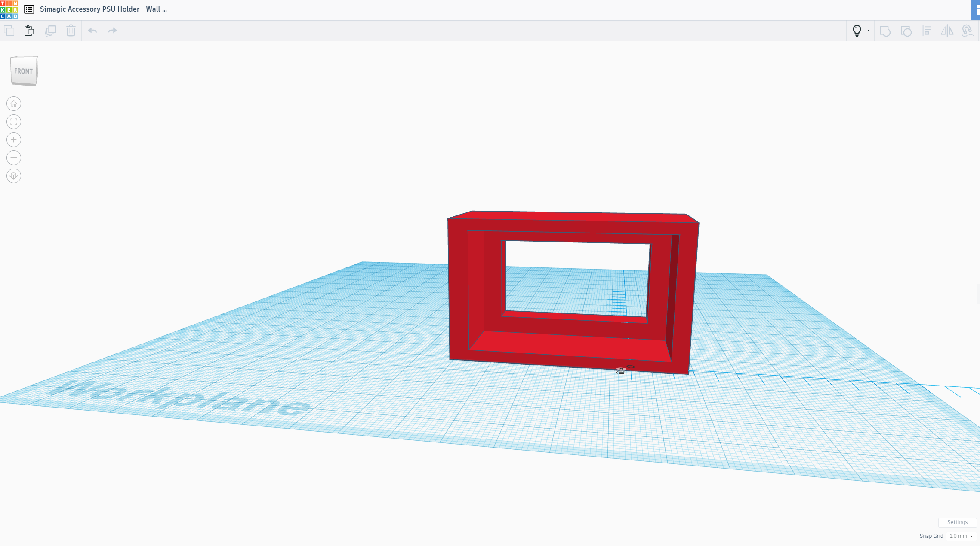Click the Settings button

click(957, 522)
